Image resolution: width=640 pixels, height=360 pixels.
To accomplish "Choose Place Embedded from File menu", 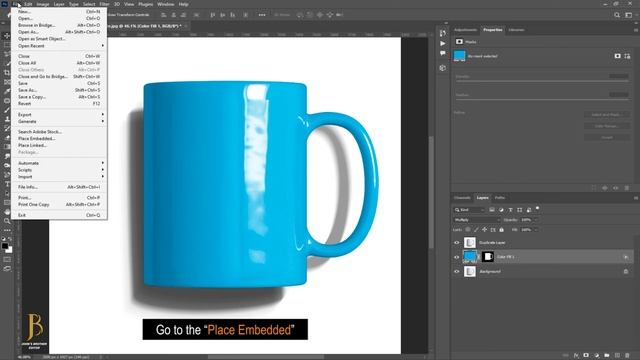I will [59, 139].
